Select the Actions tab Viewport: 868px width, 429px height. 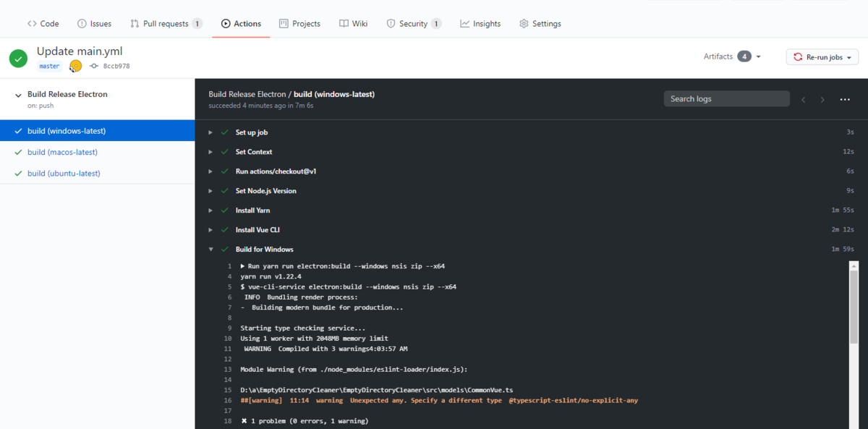click(x=241, y=24)
